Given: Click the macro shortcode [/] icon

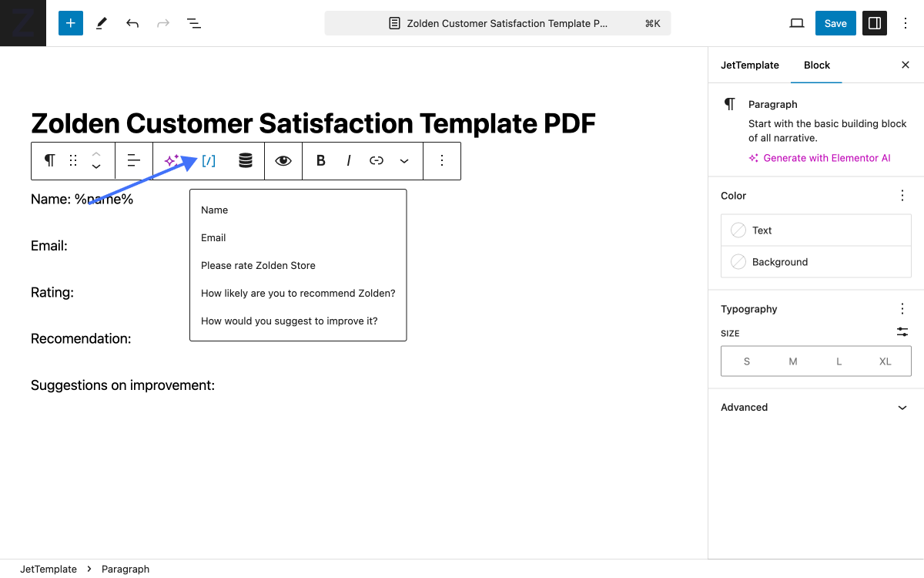Looking at the screenshot, I should point(209,160).
